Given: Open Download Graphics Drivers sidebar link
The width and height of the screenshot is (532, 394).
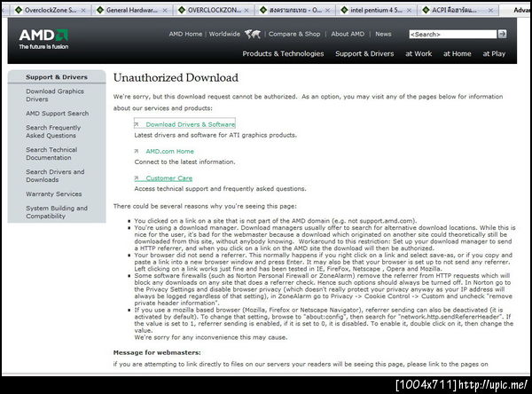Looking at the screenshot, I should [x=55, y=95].
